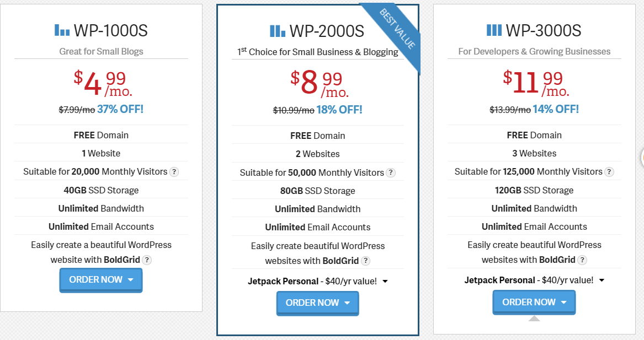The width and height of the screenshot is (644, 340).
Task: Open the tooltip for 20,000 Monthly Visitors
Action: pyautogui.click(x=174, y=172)
